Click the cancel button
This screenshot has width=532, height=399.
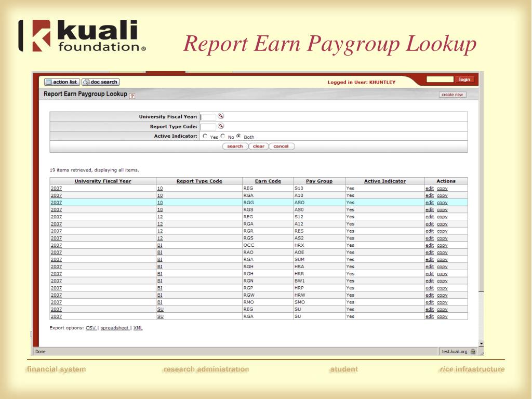[281, 146]
